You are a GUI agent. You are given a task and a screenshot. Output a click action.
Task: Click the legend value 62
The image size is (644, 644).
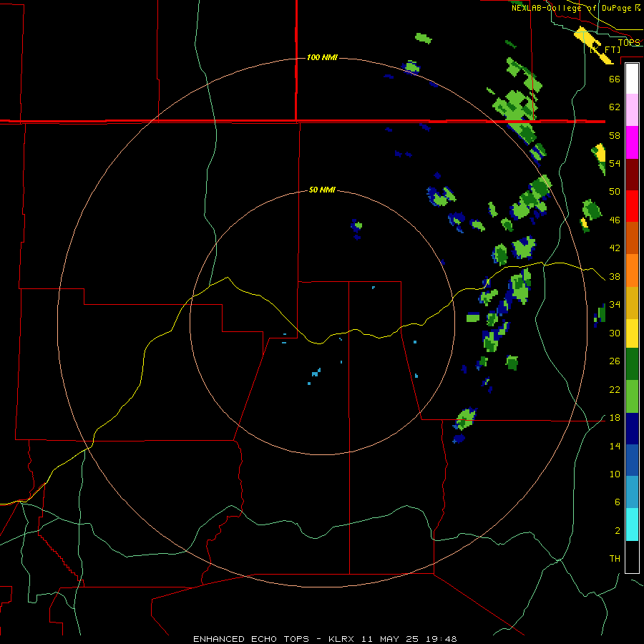(615, 107)
